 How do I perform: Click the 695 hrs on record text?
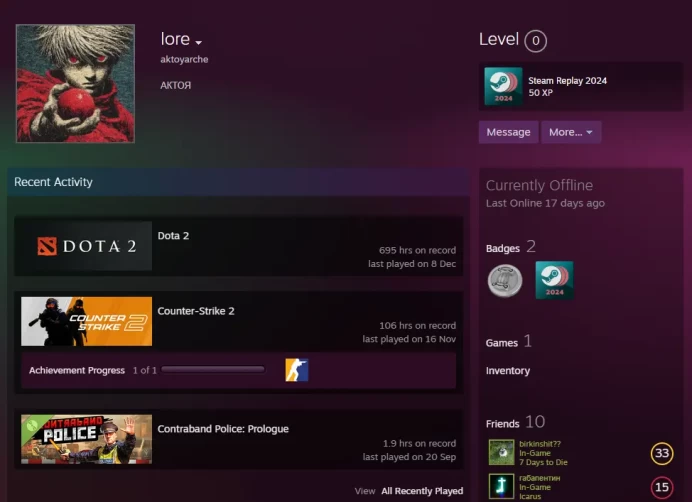pyautogui.click(x=417, y=250)
